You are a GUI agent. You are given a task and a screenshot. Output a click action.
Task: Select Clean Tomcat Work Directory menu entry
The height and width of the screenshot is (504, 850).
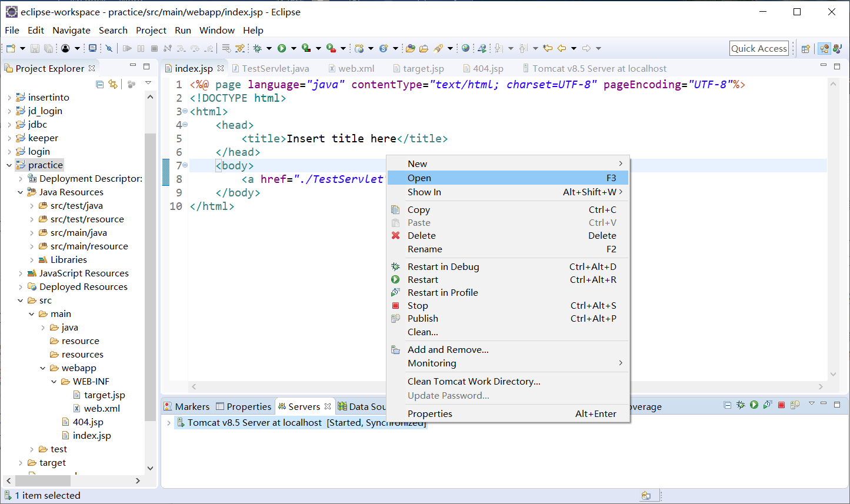tap(508, 382)
